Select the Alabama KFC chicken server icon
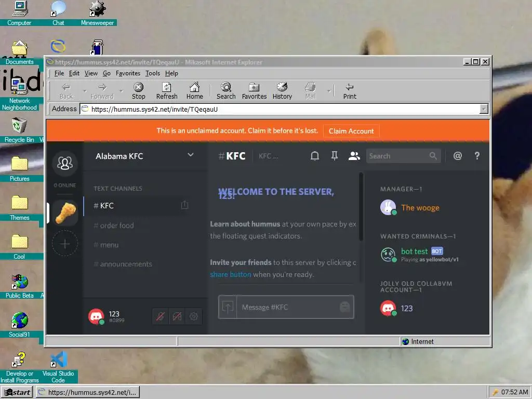This screenshot has width=532, height=399. point(65,213)
